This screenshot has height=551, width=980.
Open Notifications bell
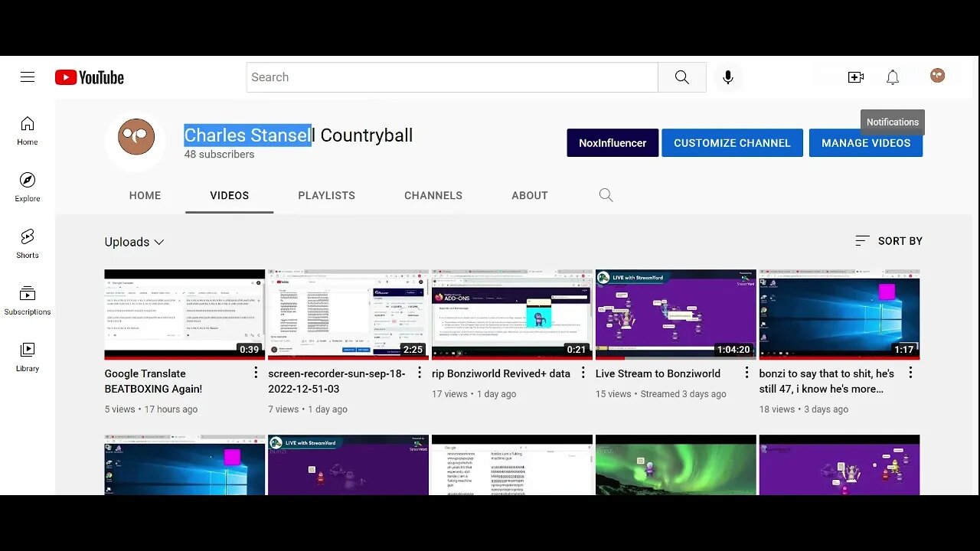tap(893, 77)
